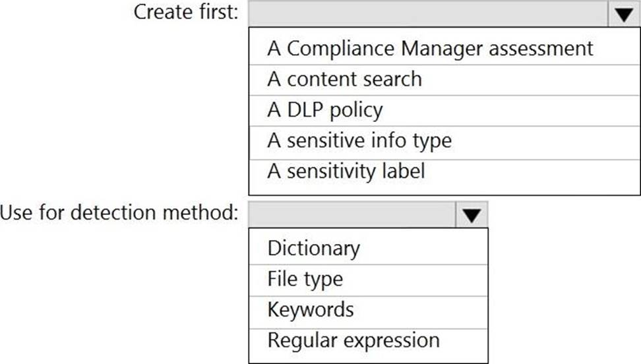The image size is (641, 364).
Task: Open the Create first combo box field
Action: [428, 15]
